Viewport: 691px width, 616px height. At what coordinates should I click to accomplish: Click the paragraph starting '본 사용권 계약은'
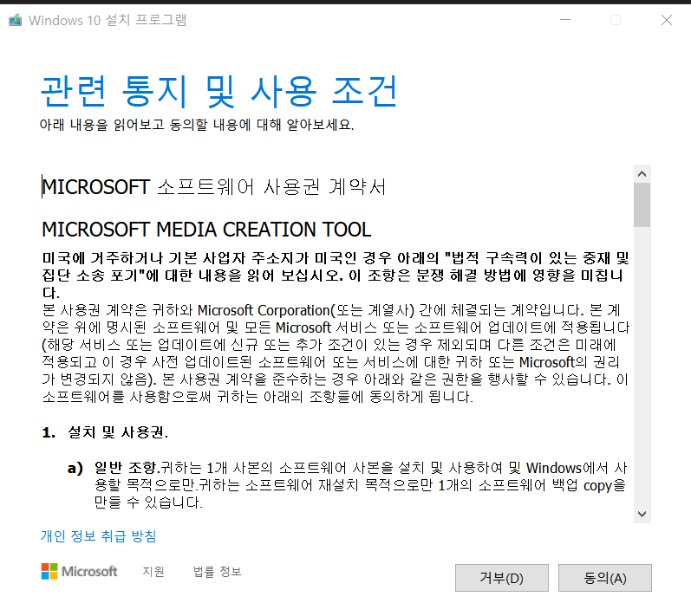(336, 353)
